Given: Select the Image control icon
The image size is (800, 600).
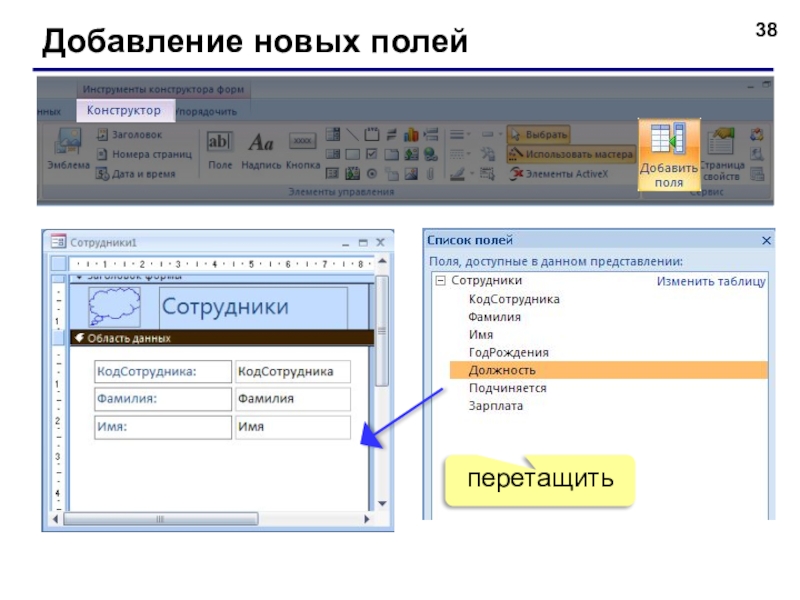Looking at the screenshot, I should point(411,174).
